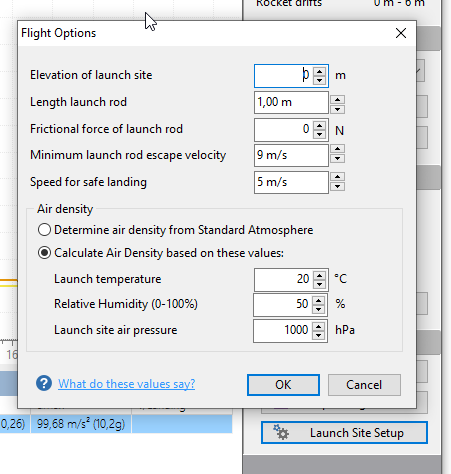Decrease Elevation of launch site value
Viewport: 451px width, 474px height.
click(x=320, y=80)
